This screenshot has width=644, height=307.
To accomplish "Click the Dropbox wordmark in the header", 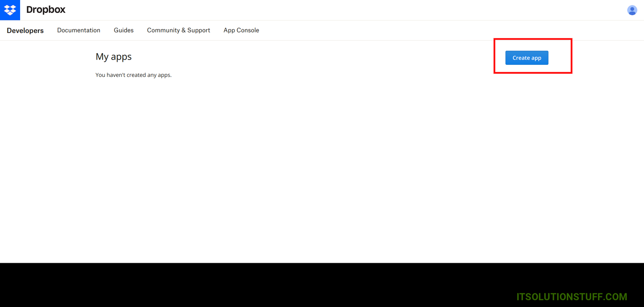I will pyautogui.click(x=45, y=10).
